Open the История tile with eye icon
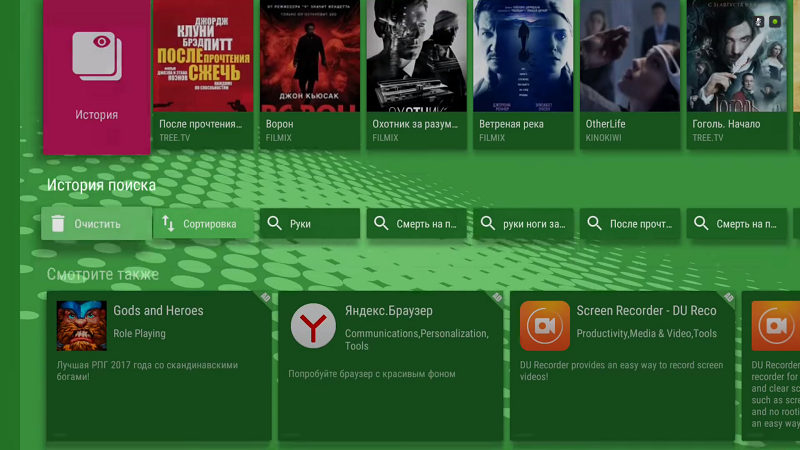 96,75
